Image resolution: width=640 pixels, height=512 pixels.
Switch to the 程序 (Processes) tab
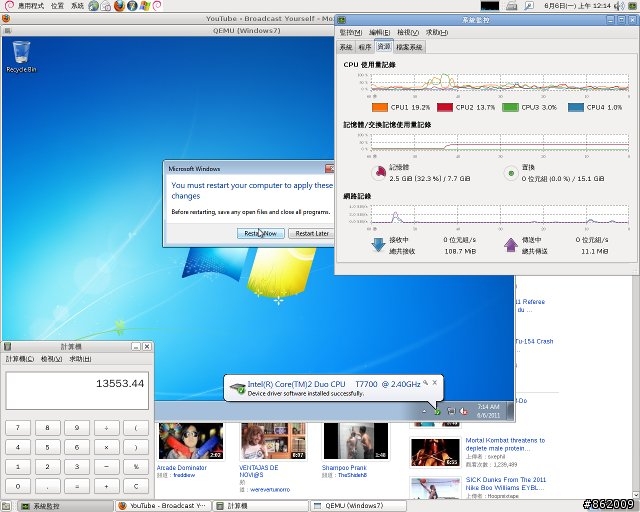[x=364, y=47]
